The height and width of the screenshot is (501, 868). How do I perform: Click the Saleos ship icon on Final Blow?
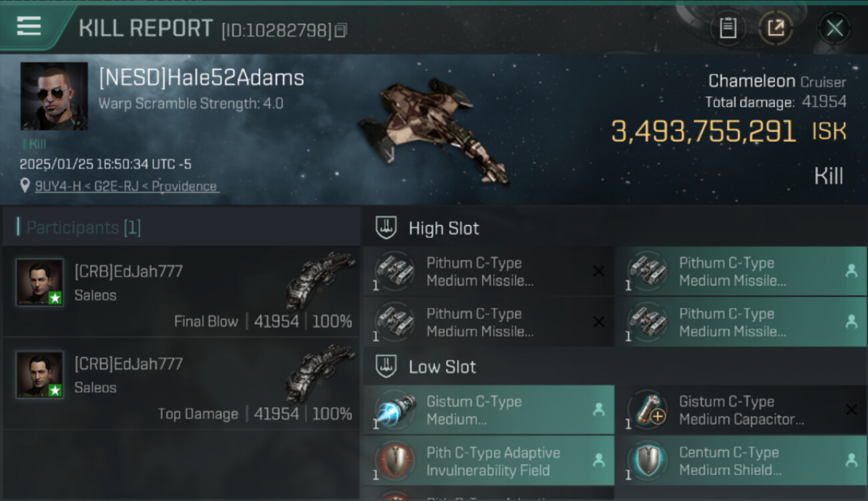(x=320, y=280)
